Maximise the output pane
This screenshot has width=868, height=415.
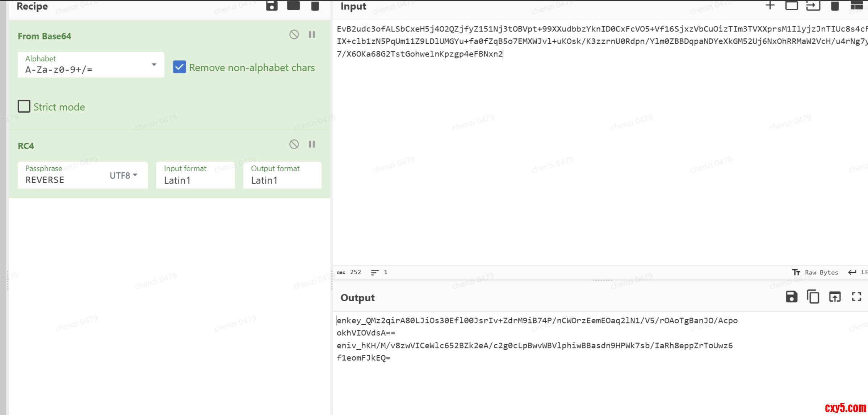coord(856,297)
